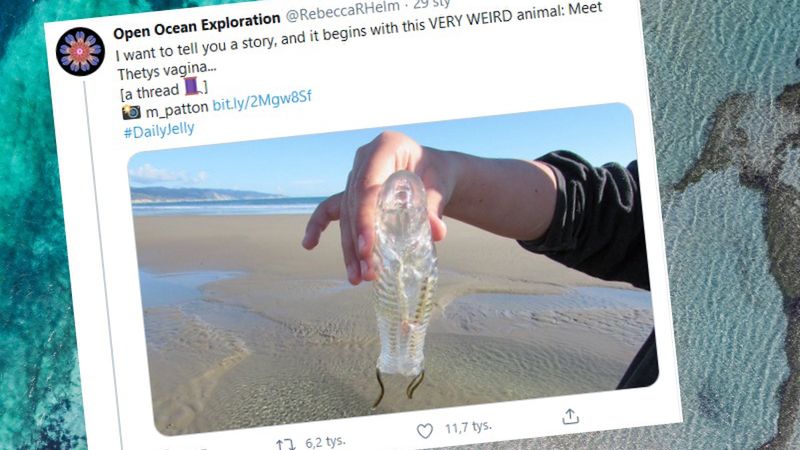Like the tweet with the heart icon
800x450 pixels.
[425, 431]
